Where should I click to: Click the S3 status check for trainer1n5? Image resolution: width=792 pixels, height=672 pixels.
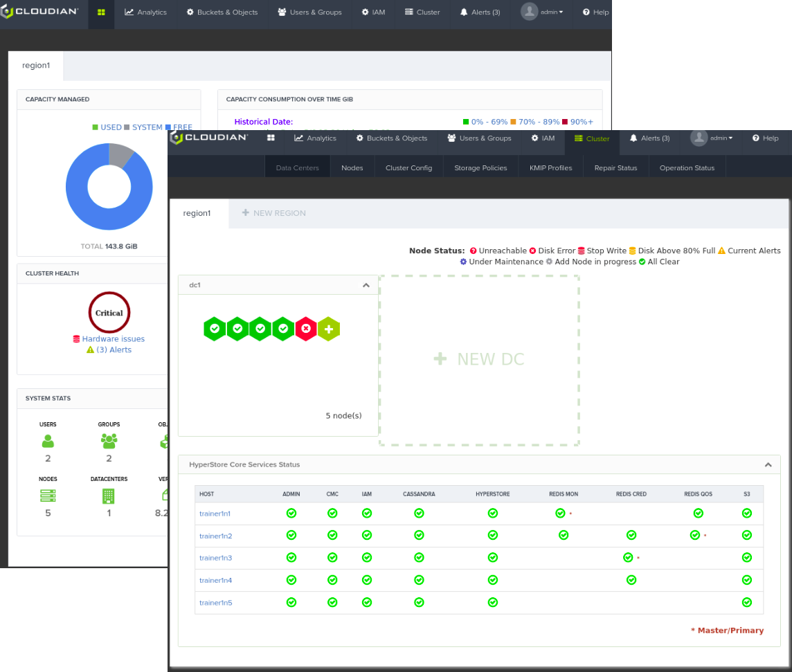coord(746,603)
